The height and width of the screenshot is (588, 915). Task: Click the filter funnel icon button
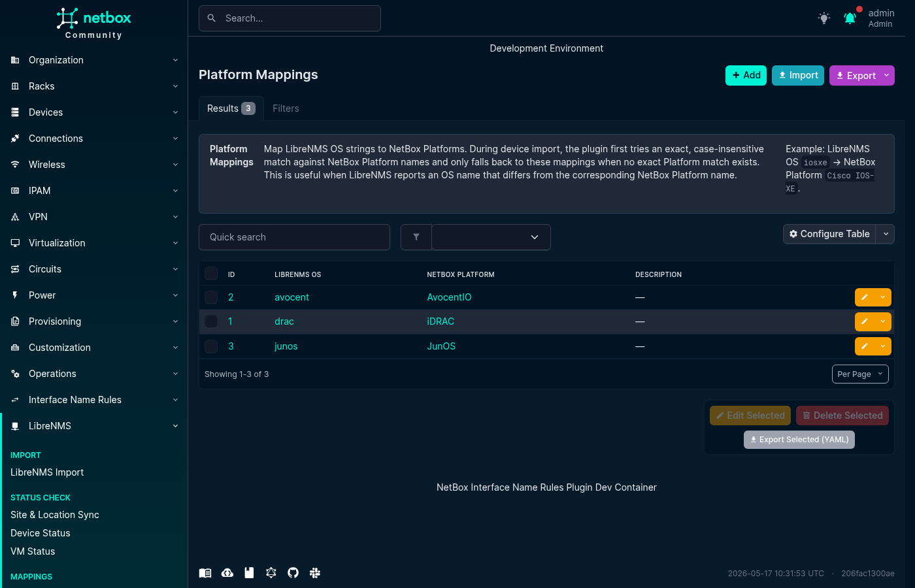point(416,237)
